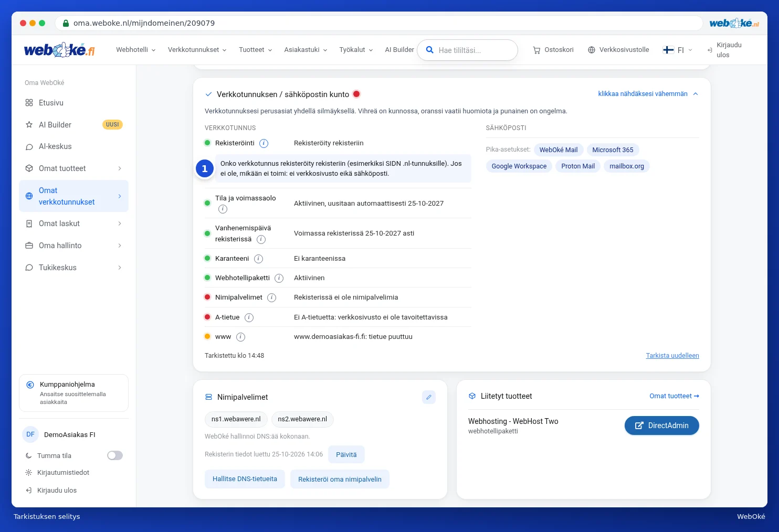Show info for Webhotellipaketti
Screen dimensions: 779x532
pos(279,278)
